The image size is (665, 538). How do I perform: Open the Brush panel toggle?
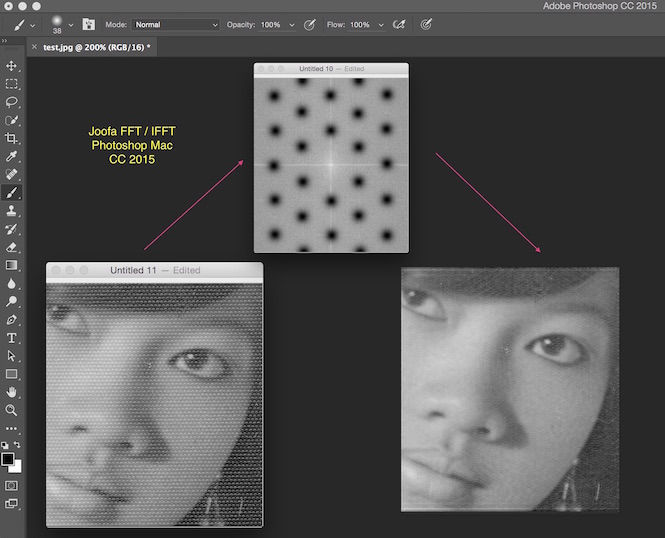click(89, 24)
